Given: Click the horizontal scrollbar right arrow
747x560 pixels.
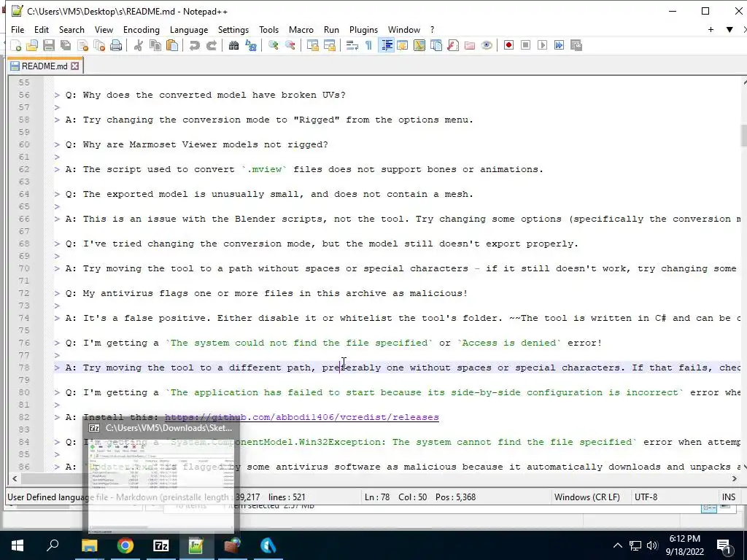Looking at the screenshot, I should point(734,478).
